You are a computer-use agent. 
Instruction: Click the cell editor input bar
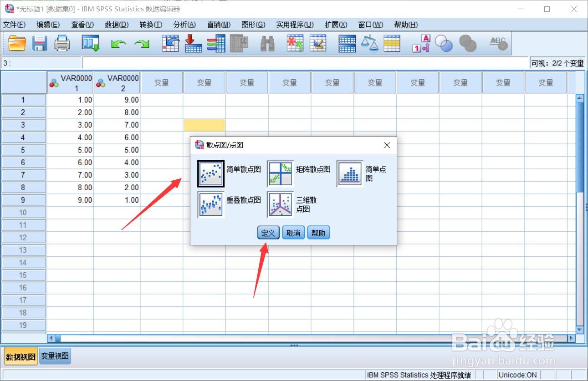click(306, 63)
